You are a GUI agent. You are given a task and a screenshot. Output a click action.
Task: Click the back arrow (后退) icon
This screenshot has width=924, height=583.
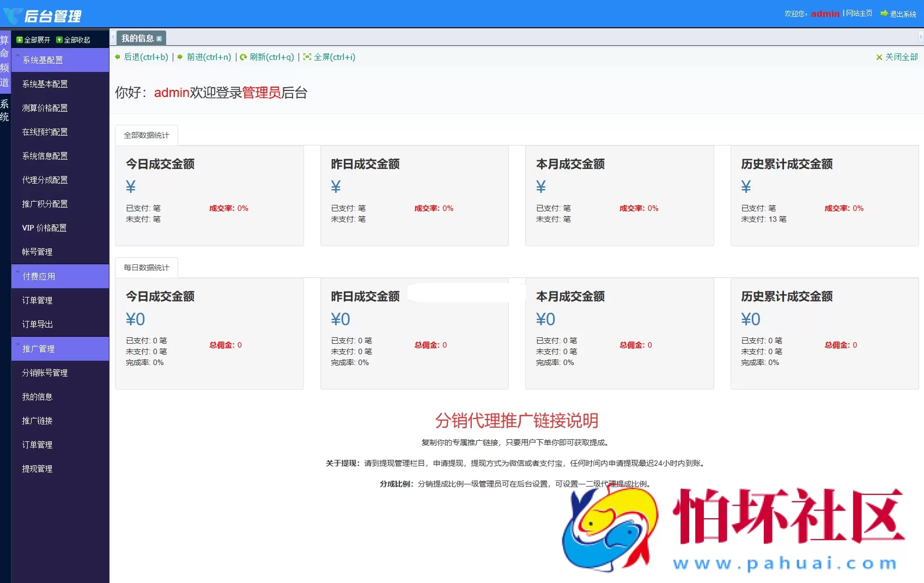118,57
